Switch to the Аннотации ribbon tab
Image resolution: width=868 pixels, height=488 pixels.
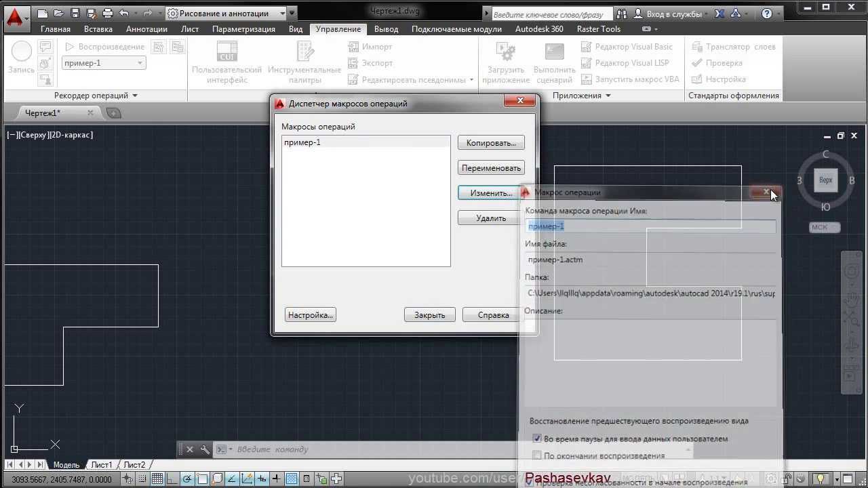point(146,29)
